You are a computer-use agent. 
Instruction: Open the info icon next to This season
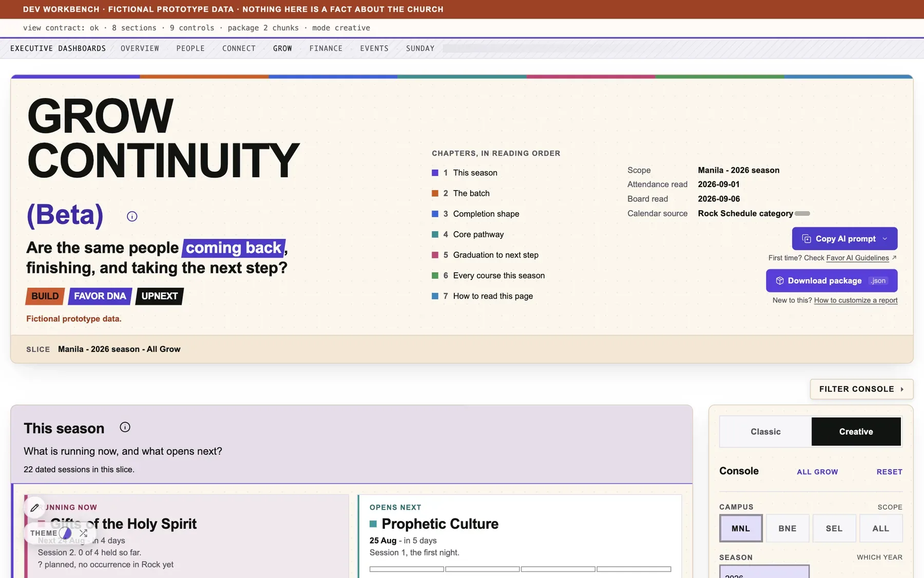125,427
